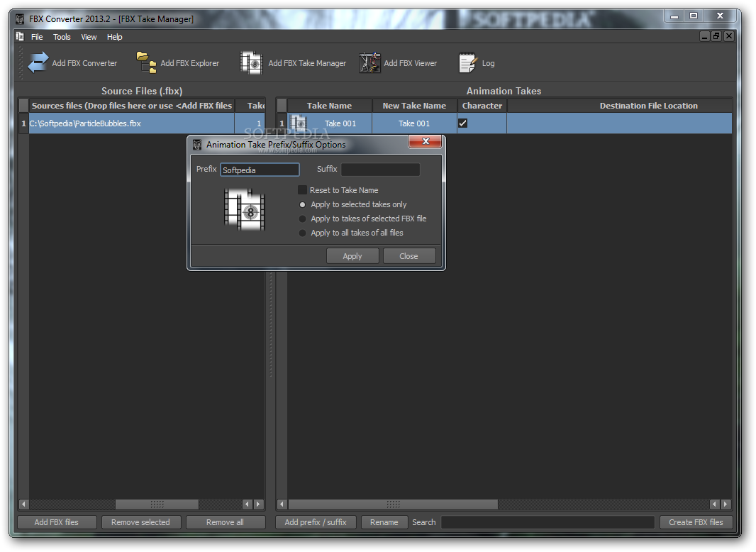Focus the Search input field
Viewport: 756px width, 552px height.
pos(547,522)
